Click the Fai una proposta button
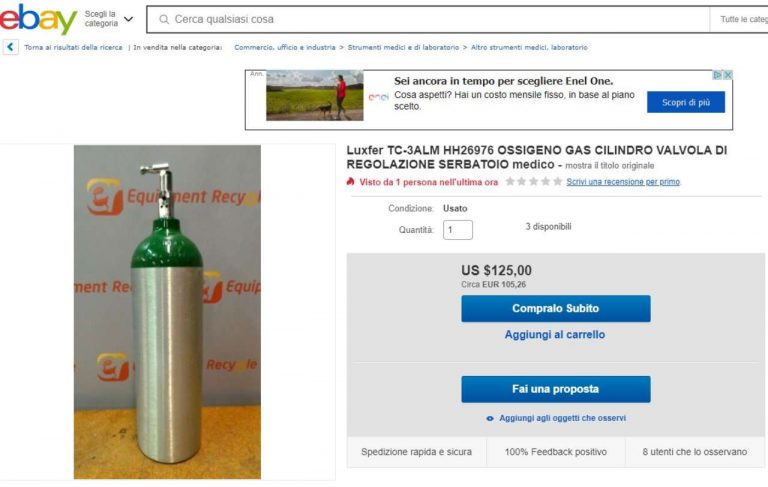 [555, 389]
